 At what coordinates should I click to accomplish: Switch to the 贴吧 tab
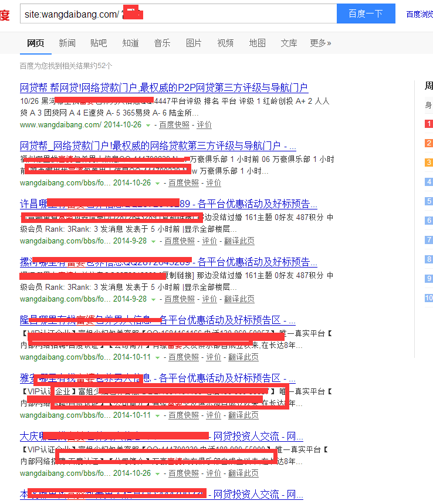pyautogui.click(x=99, y=43)
